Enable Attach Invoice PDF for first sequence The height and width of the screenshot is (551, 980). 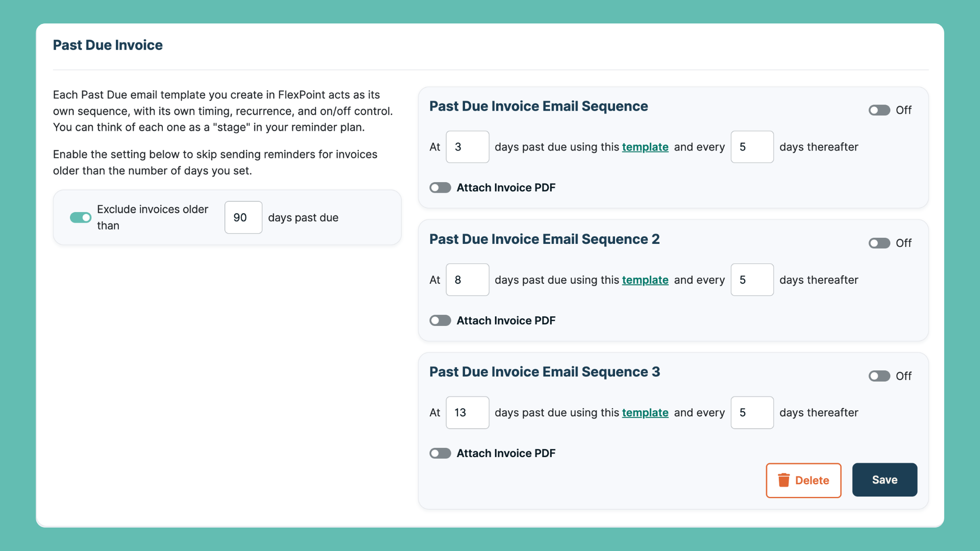tap(440, 188)
